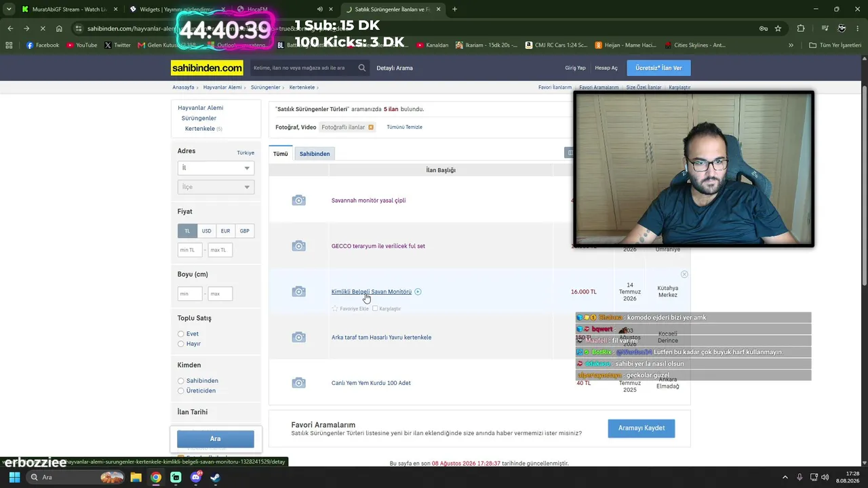Image resolution: width=868 pixels, height=488 pixels.
Task: Select TL currency toggle
Action: coord(187,231)
